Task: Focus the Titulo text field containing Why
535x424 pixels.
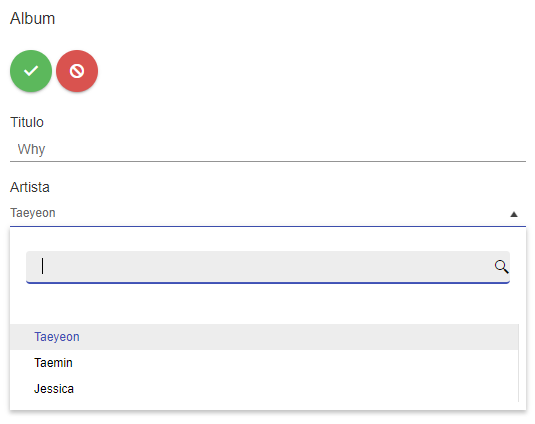Action: (x=268, y=149)
